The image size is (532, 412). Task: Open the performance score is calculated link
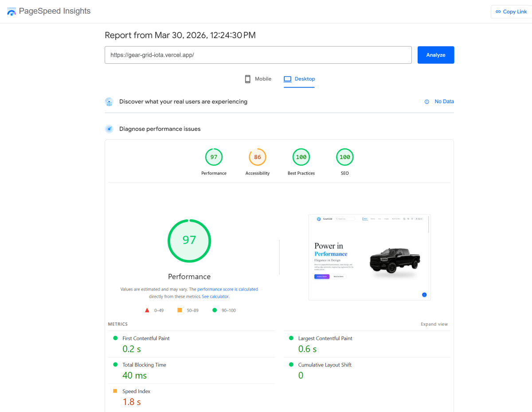[x=227, y=289]
